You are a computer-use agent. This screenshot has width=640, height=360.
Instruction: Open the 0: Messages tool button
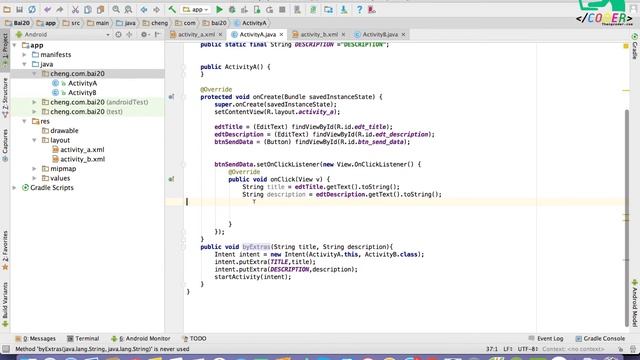(x=36, y=339)
